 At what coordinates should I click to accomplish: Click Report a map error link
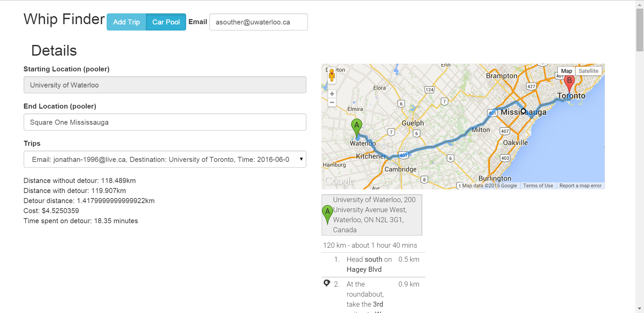click(x=580, y=186)
